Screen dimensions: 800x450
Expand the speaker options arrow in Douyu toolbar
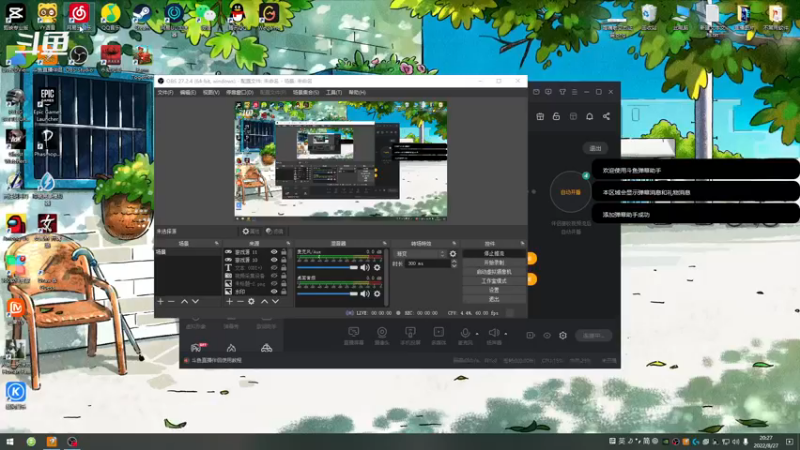coord(506,334)
